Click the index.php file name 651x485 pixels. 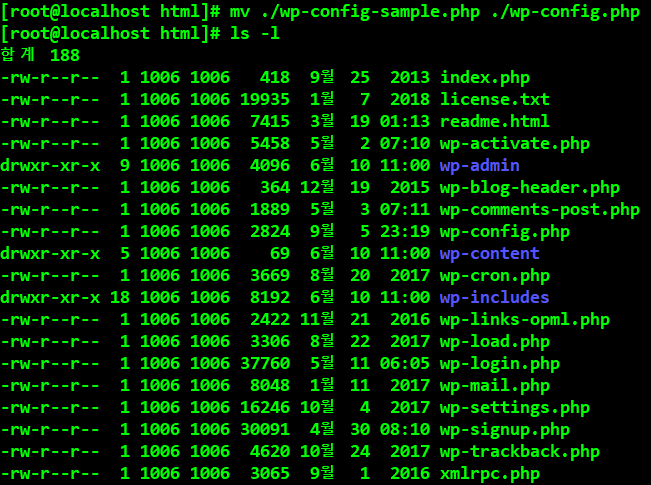point(485,78)
